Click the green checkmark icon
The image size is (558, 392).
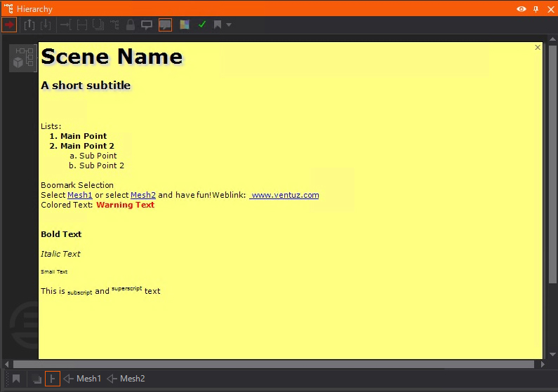click(202, 25)
